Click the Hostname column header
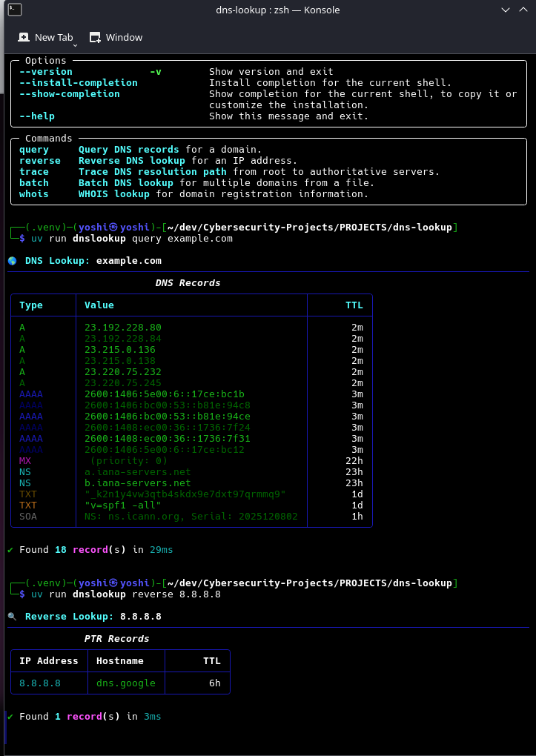Image resolution: width=536 pixels, height=756 pixels. click(x=119, y=660)
